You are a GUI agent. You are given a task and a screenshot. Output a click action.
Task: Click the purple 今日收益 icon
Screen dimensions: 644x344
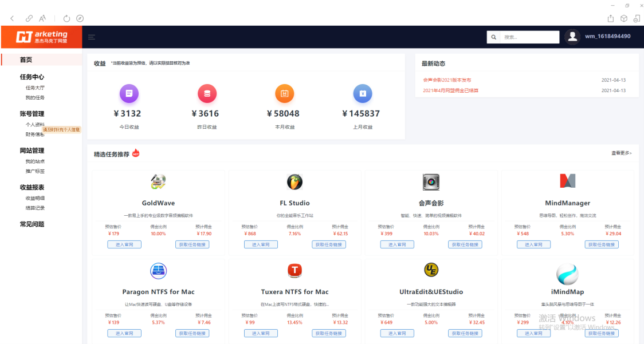(x=129, y=93)
